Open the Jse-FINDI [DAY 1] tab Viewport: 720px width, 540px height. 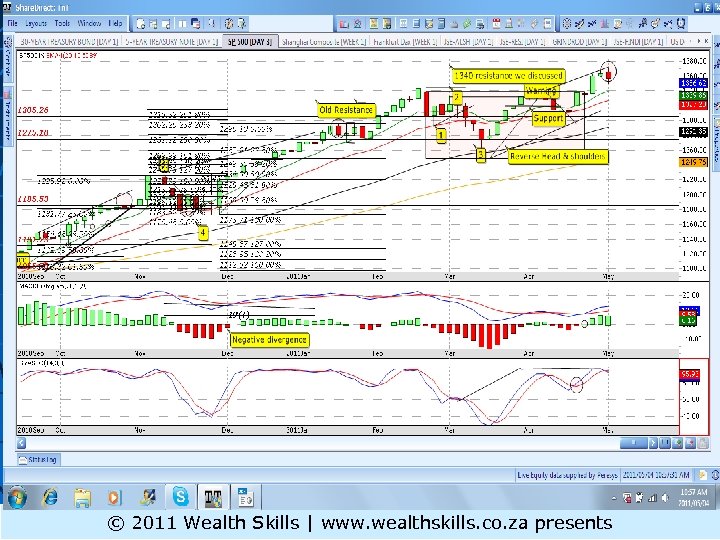638,41
